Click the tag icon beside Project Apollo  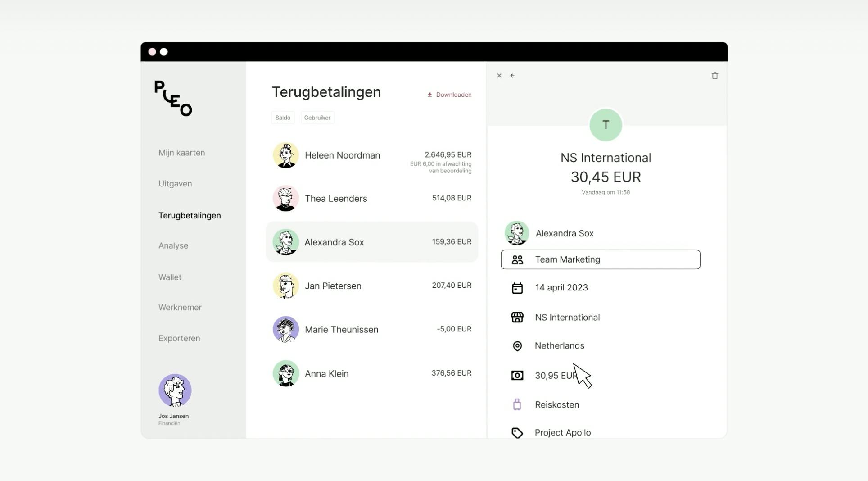[x=517, y=433]
